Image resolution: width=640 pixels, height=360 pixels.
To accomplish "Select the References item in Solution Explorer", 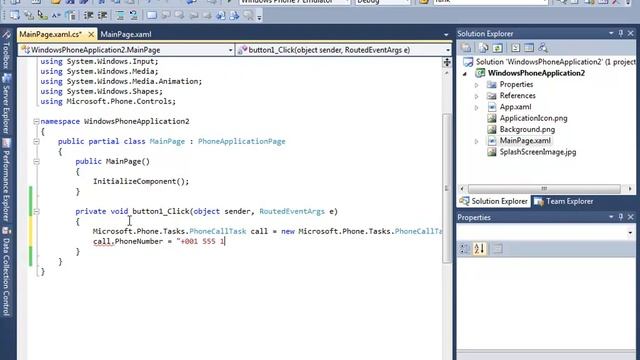I will click(x=517, y=96).
